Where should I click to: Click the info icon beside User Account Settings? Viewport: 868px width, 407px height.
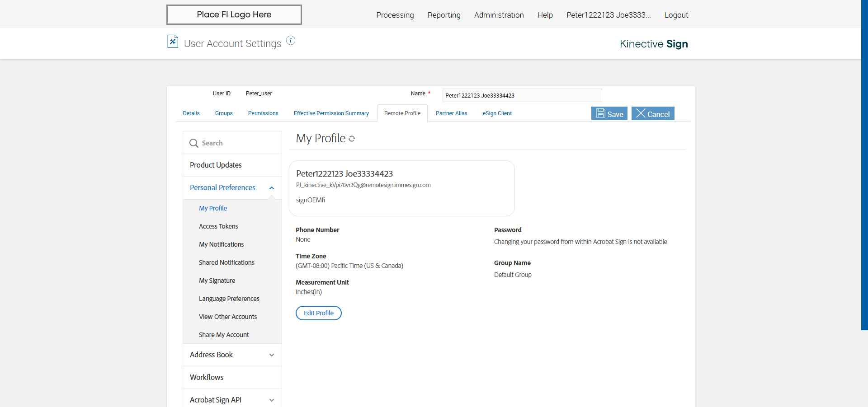pos(291,41)
